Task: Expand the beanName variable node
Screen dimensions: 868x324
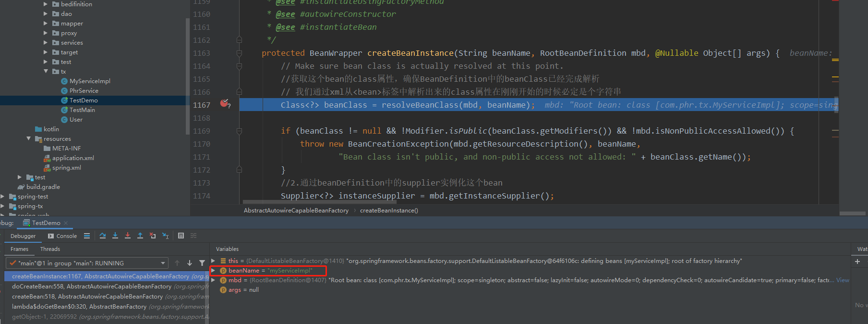Action: (213, 270)
